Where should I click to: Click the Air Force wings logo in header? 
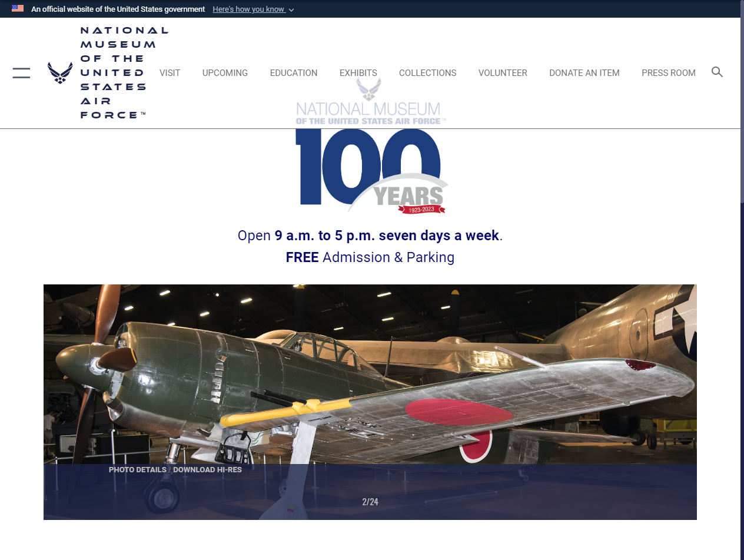pyautogui.click(x=60, y=73)
